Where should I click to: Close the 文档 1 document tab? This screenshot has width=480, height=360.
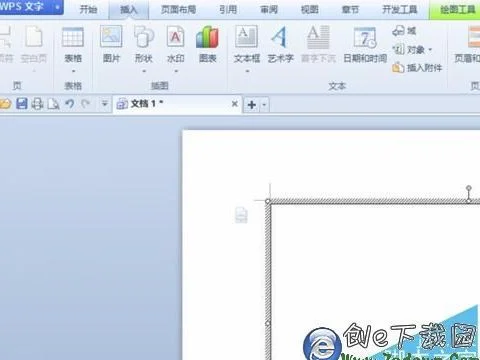pos(235,104)
